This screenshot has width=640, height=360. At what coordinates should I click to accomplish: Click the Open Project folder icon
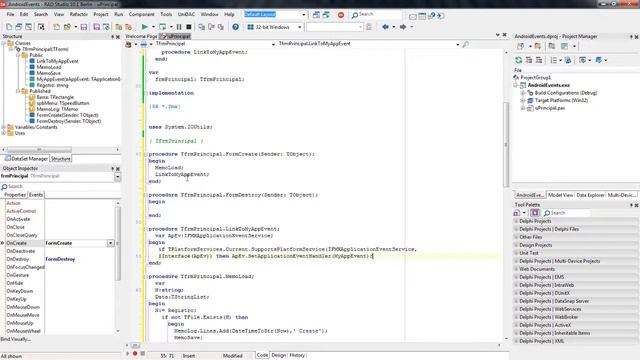tap(67, 27)
